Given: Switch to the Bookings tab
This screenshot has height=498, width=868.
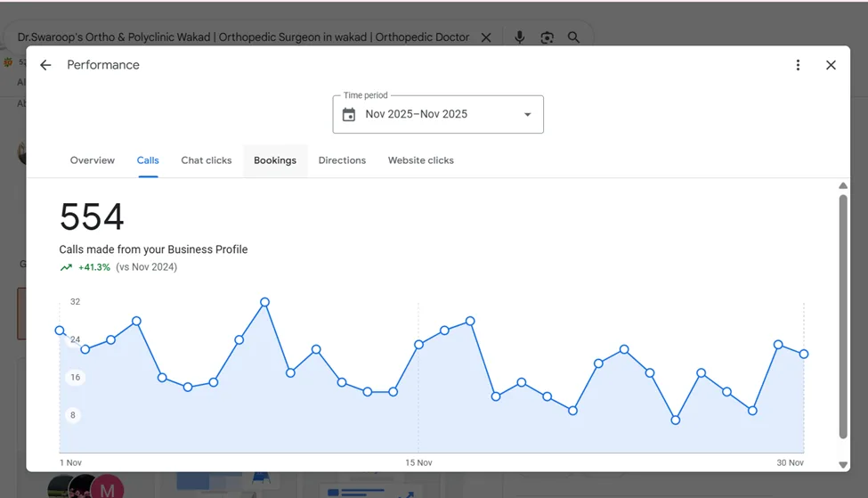Looking at the screenshot, I should (275, 160).
